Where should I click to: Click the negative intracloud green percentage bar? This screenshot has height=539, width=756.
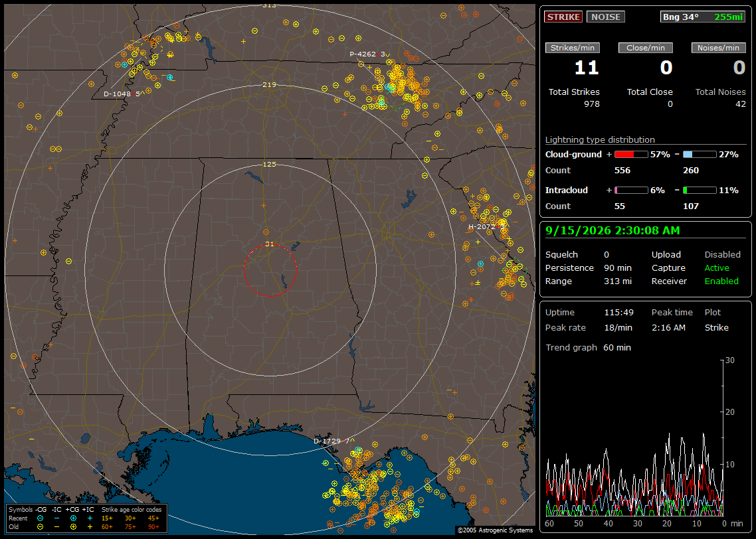click(x=700, y=191)
